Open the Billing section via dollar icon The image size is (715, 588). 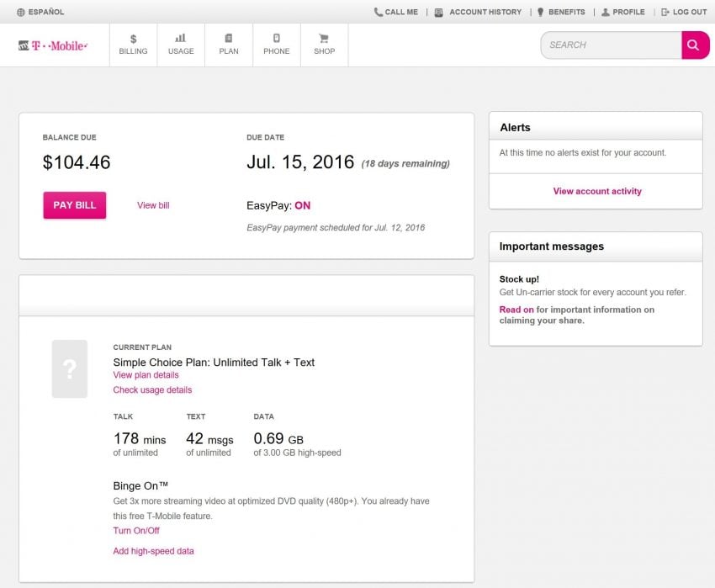(132, 44)
